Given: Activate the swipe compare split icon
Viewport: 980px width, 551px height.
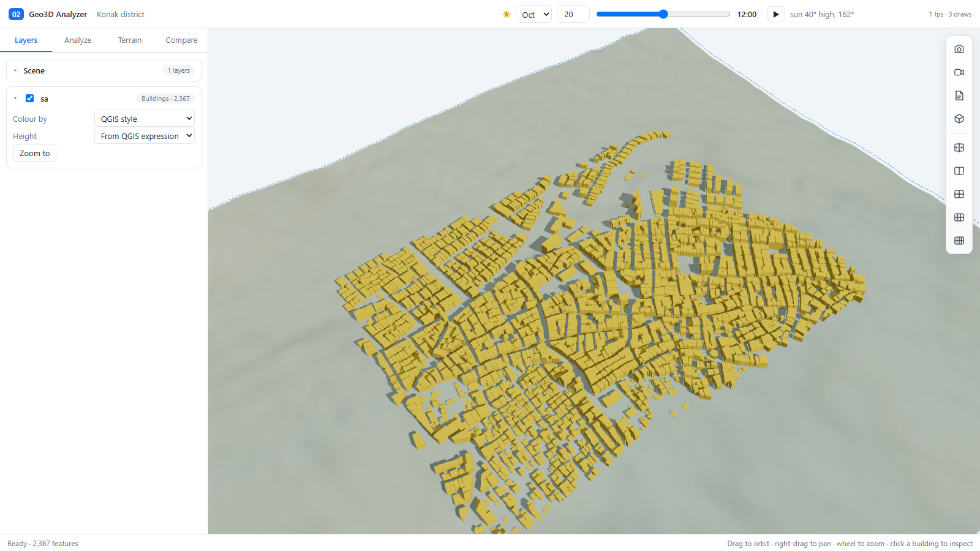Looking at the screenshot, I should pyautogui.click(x=959, y=148).
